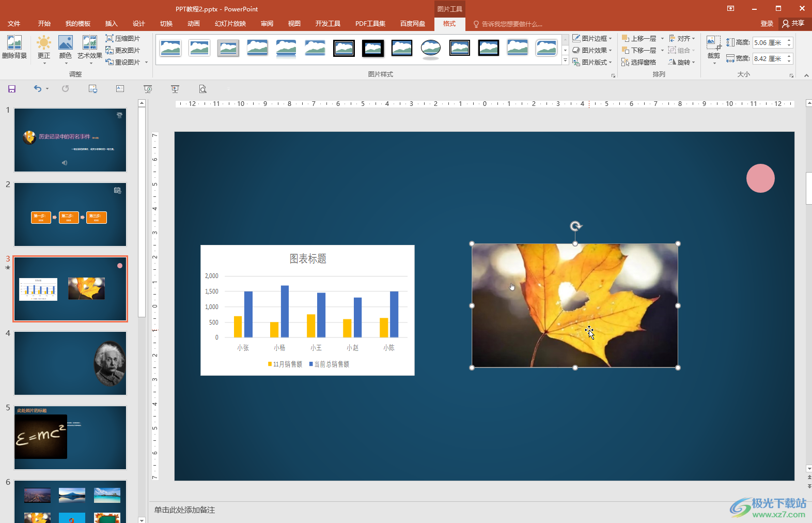This screenshot has width=812, height=523.
Task: Open the Picture Styles dialog launcher
Action: click(x=614, y=75)
